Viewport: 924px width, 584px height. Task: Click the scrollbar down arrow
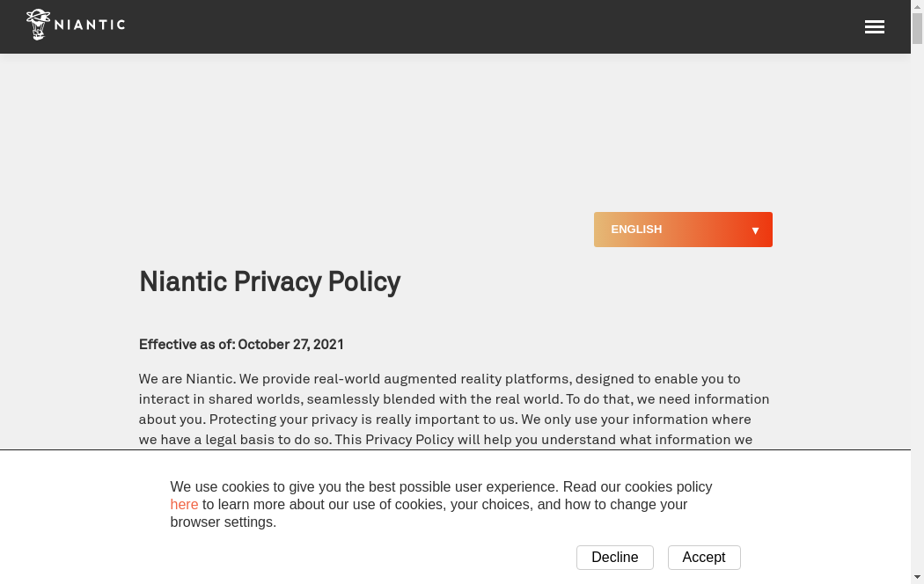(x=917, y=577)
